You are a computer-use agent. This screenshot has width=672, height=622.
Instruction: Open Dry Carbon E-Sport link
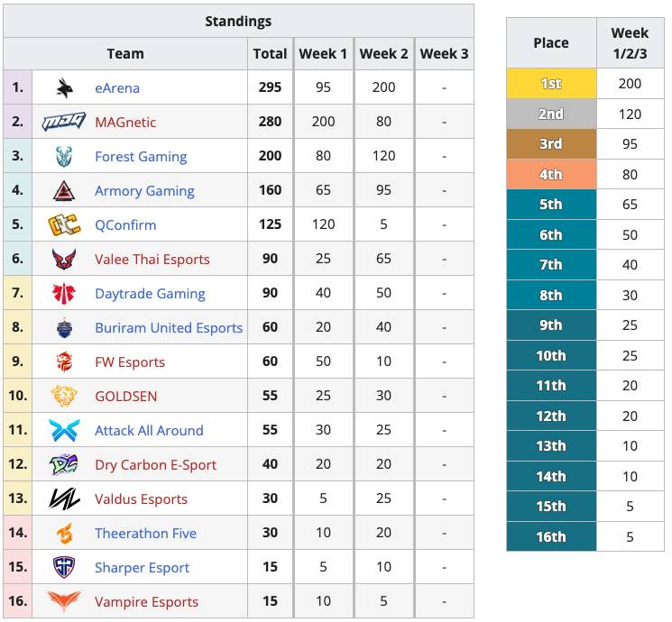click(x=155, y=465)
